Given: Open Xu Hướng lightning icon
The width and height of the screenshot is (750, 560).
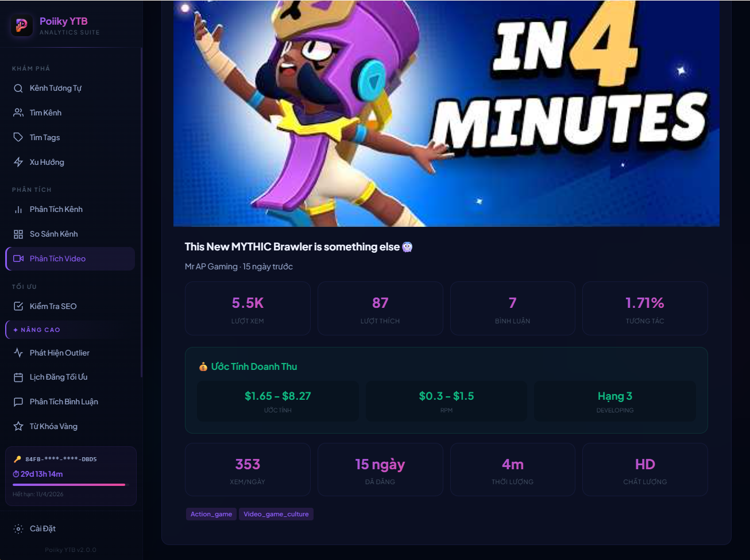Looking at the screenshot, I should [18, 163].
